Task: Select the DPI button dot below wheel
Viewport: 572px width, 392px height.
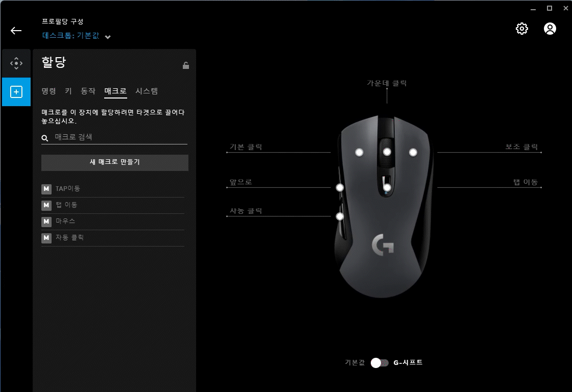Action: coord(387,187)
